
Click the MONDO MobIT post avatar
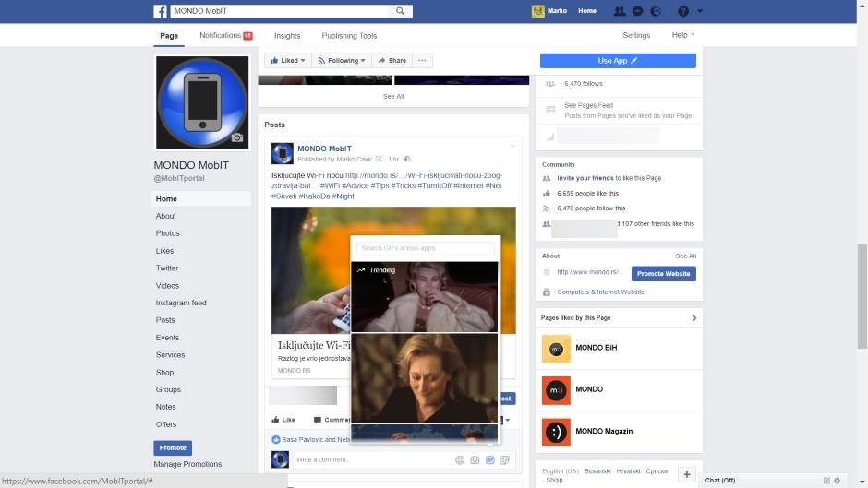pyautogui.click(x=283, y=153)
